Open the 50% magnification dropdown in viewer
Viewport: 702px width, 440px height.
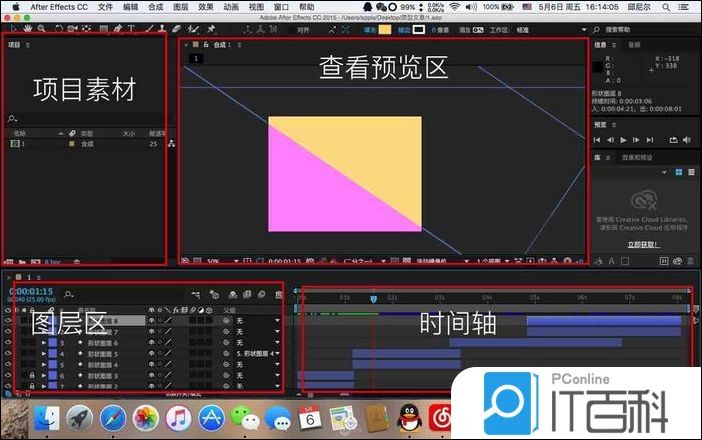(215, 261)
